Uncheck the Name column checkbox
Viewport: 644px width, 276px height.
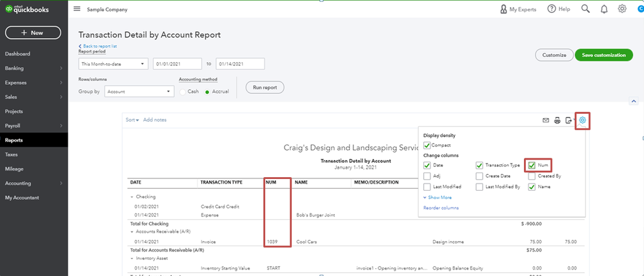532,187
